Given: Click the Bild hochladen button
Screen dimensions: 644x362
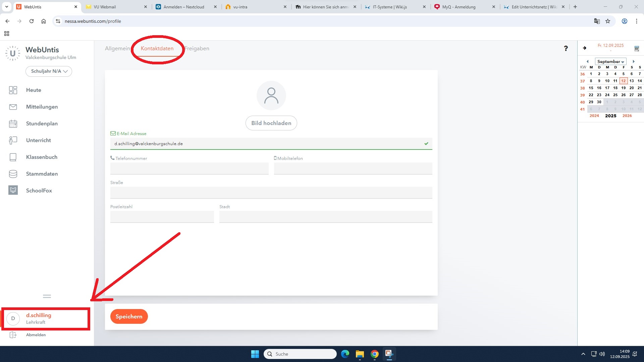Looking at the screenshot, I should pyautogui.click(x=271, y=123).
